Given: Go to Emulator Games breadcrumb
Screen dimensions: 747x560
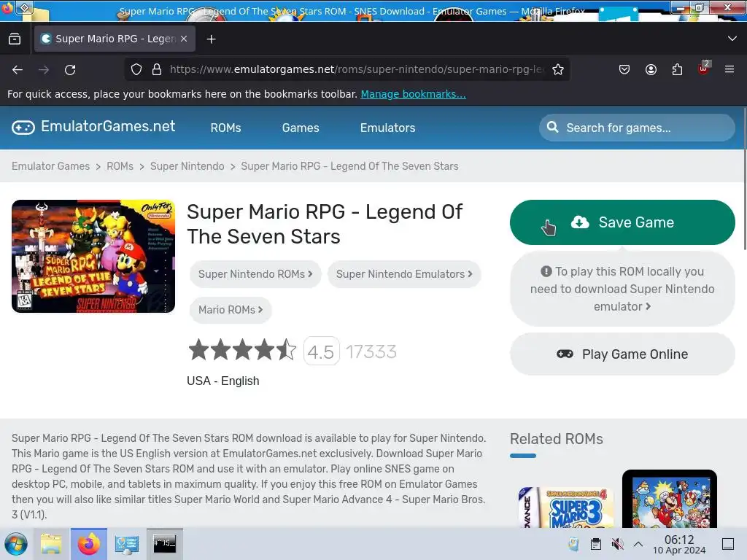Looking at the screenshot, I should click(x=50, y=166).
